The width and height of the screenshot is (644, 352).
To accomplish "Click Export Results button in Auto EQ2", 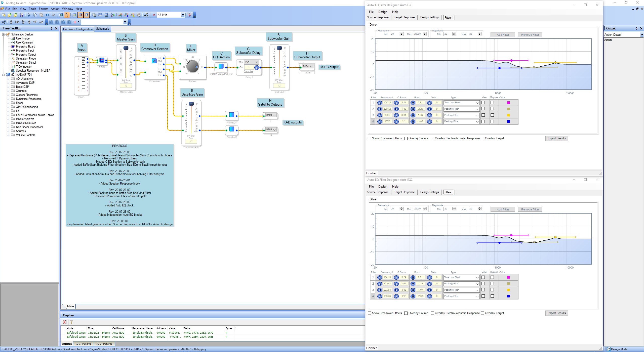I will [x=557, y=313].
